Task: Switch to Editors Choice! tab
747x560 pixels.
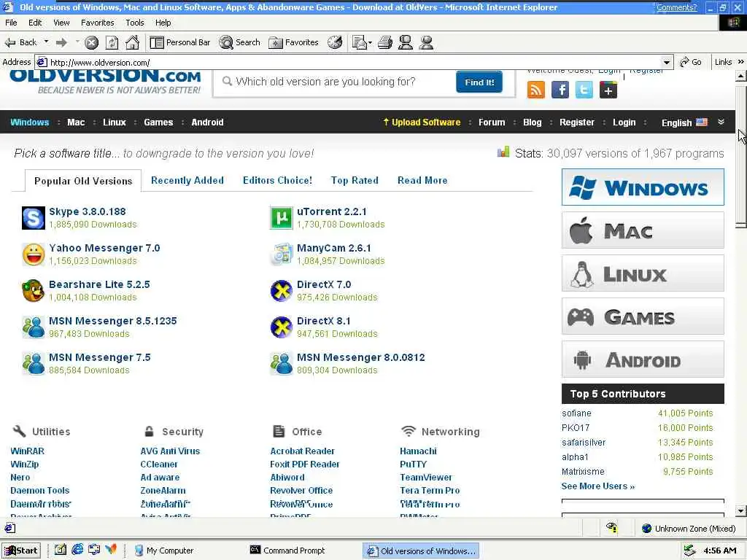Action: (x=278, y=181)
